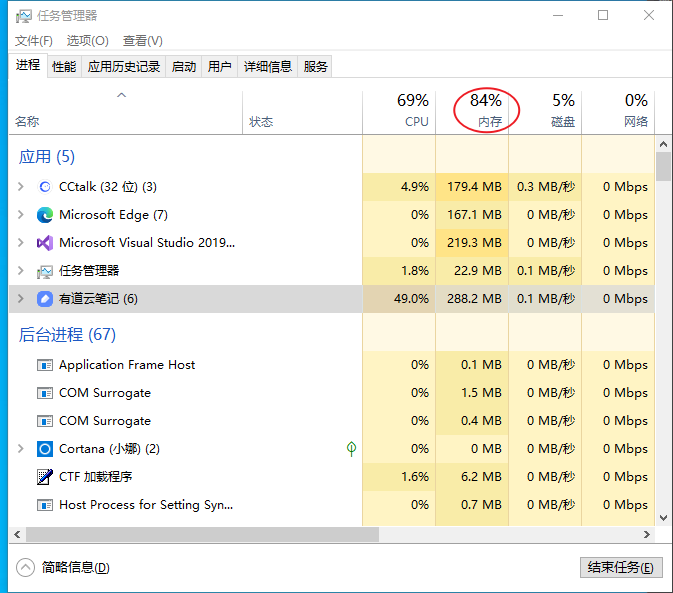Viewport: 673px width, 593px height.
Task: Switch to the 应用历史记录 tab
Action: pos(124,67)
